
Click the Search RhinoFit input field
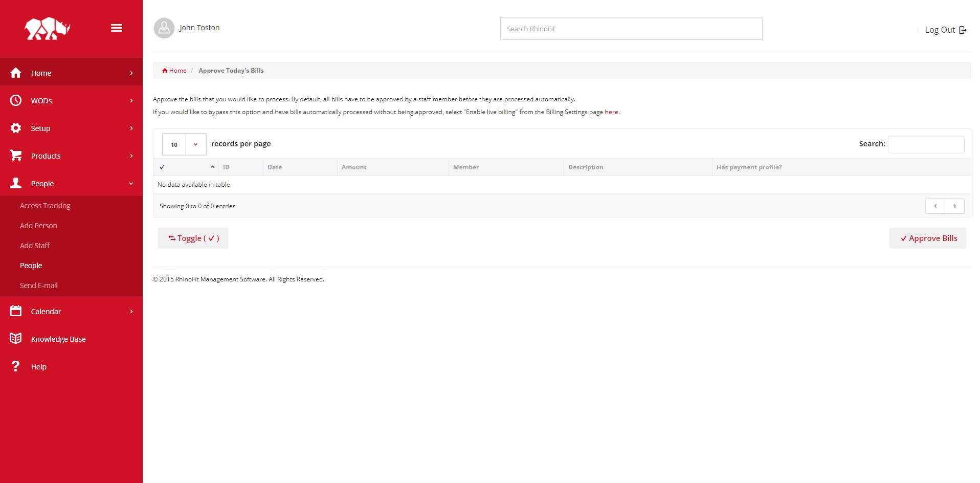pos(631,29)
